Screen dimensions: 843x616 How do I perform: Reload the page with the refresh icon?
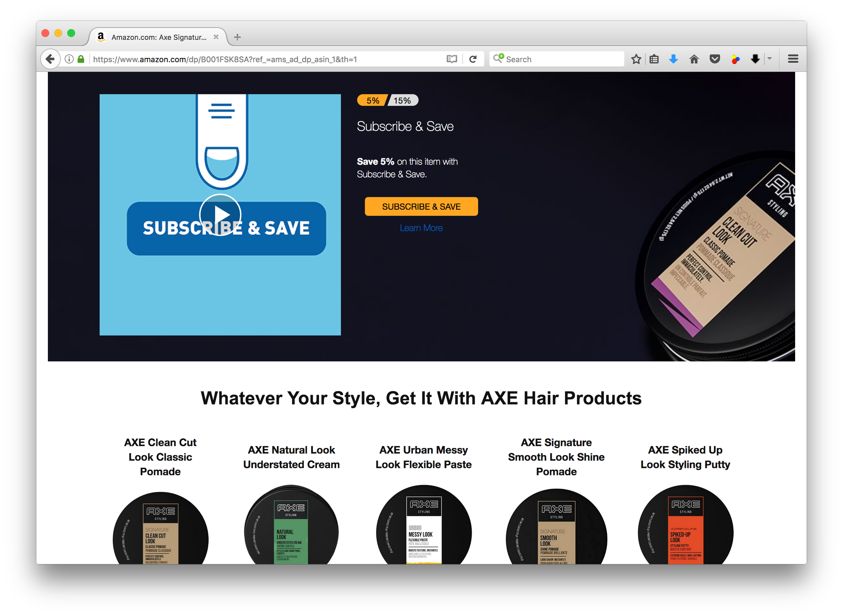pyautogui.click(x=473, y=59)
